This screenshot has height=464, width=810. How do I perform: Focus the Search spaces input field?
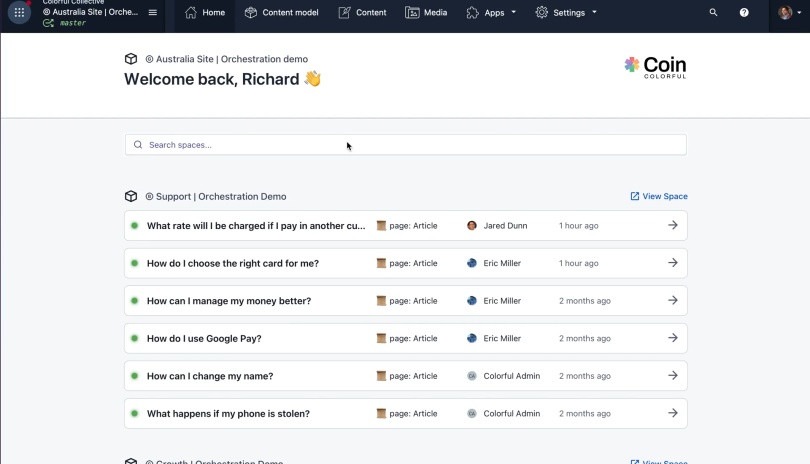[406, 145]
